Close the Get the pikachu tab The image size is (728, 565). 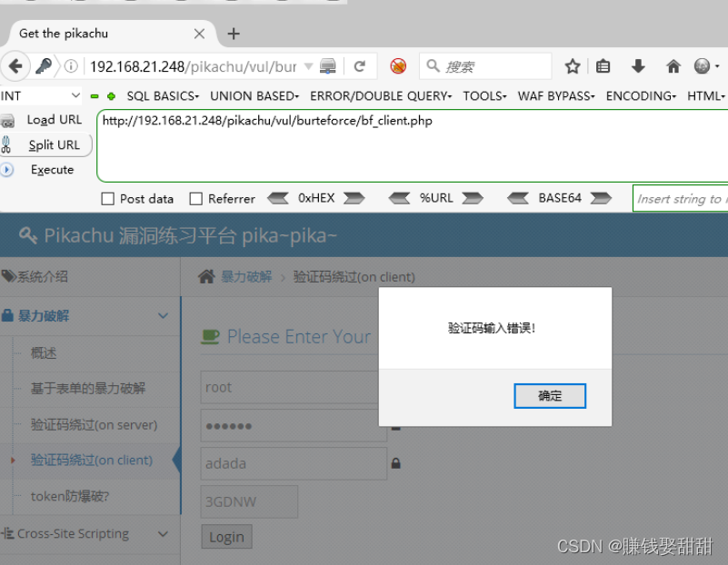coord(199,34)
